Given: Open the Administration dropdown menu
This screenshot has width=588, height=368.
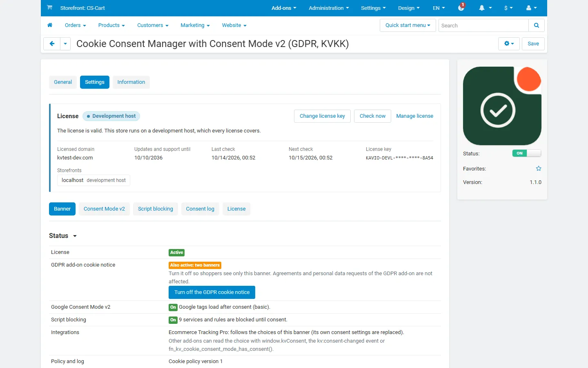Looking at the screenshot, I should click(329, 8).
